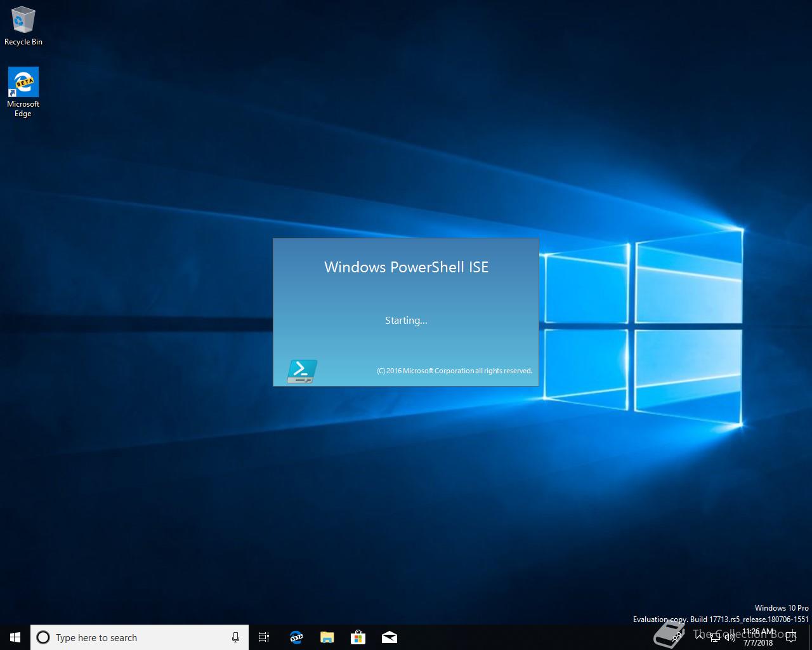Click the 'Starting...' status text
The width and height of the screenshot is (812, 650).
coord(406,321)
